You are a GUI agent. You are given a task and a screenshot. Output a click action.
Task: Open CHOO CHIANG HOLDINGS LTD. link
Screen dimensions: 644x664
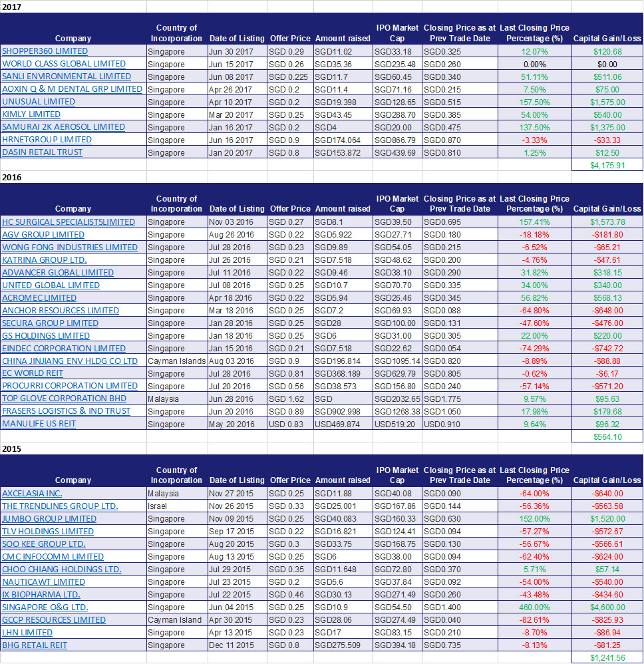pos(62,570)
